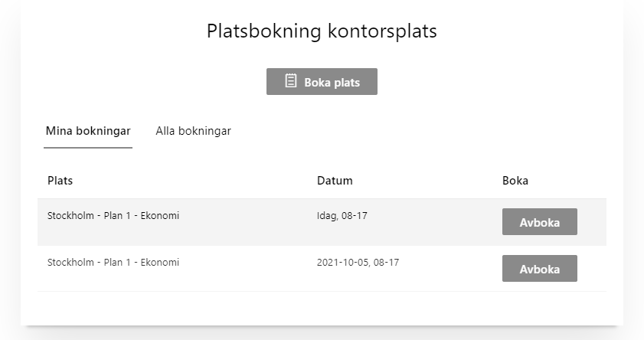Click the Platsbokning kontorsplats page heading
Screen dimensions: 644x340
point(322,31)
